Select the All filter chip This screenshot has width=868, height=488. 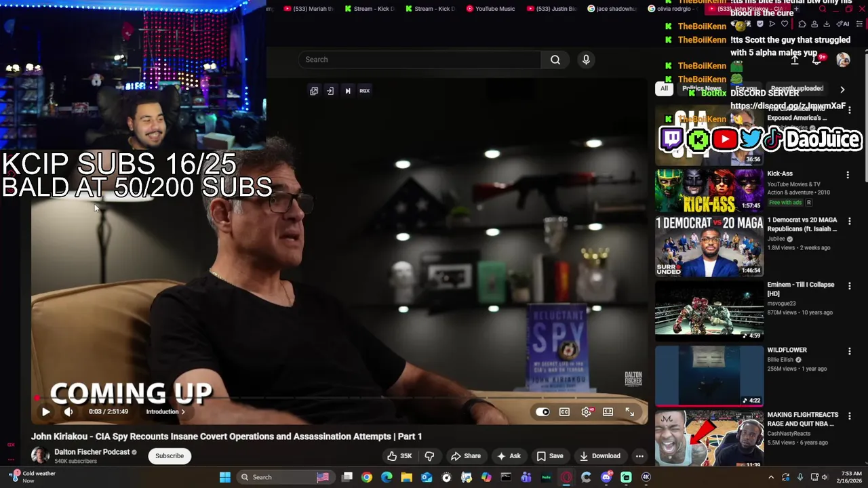coord(665,89)
